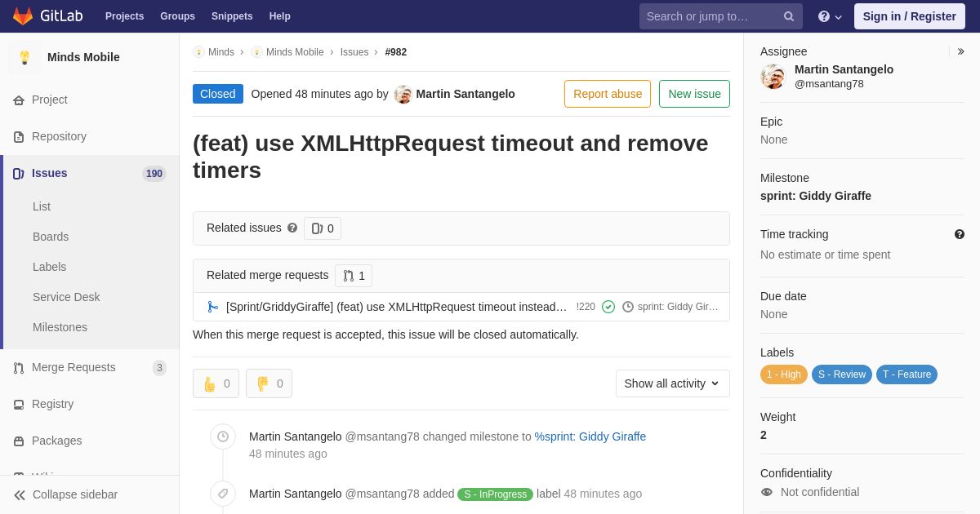Screen dimensions: 980x514
Task: Click the milestone changed clock icon in activity
Action: [x=223, y=436]
